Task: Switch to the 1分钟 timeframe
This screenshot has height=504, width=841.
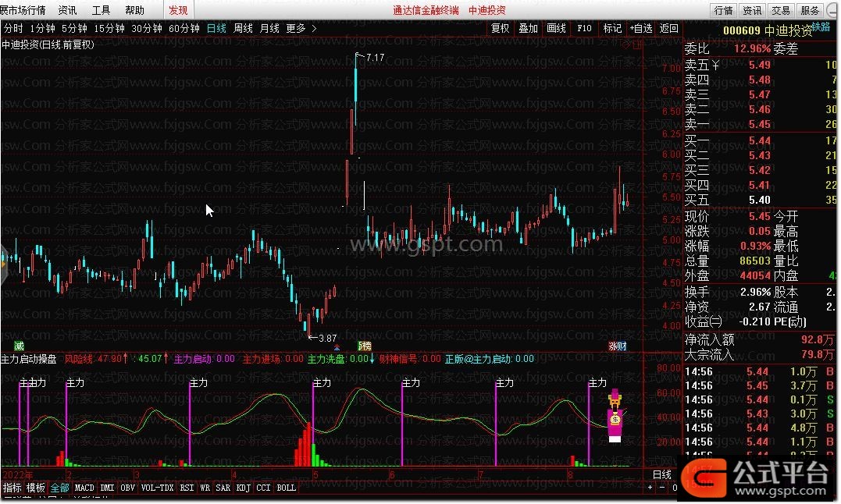Action: (x=42, y=28)
